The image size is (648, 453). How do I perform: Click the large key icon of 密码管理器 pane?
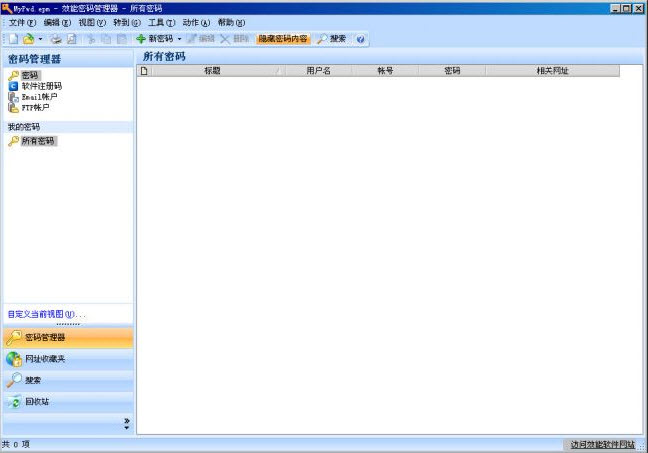[x=14, y=337]
